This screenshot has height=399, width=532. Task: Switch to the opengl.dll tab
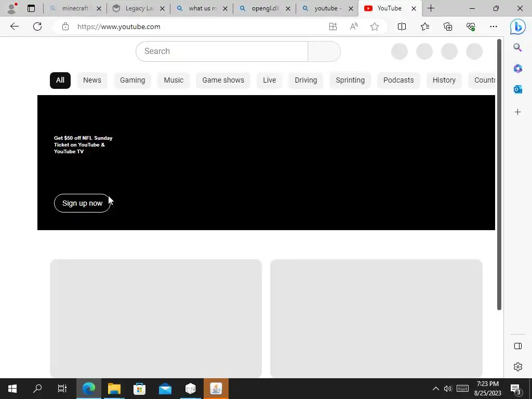point(265,8)
